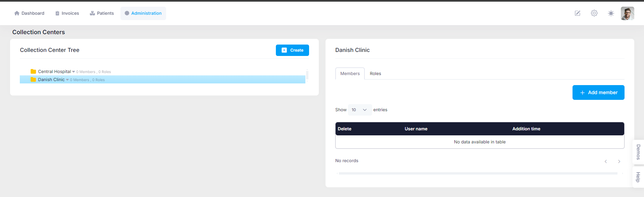This screenshot has height=197, width=644.
Task: Open the Show entries count dropdown
Action: 359,110
